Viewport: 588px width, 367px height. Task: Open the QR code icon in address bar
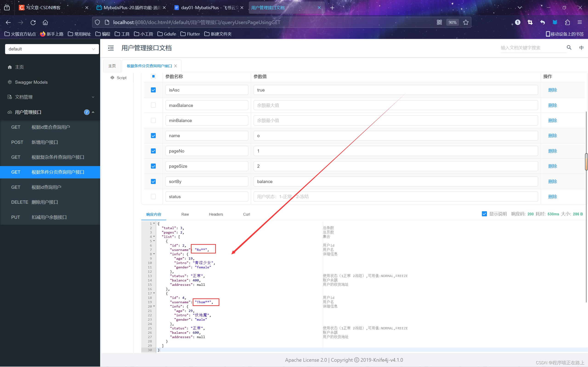pyautogui.click(x=439, y=22)
